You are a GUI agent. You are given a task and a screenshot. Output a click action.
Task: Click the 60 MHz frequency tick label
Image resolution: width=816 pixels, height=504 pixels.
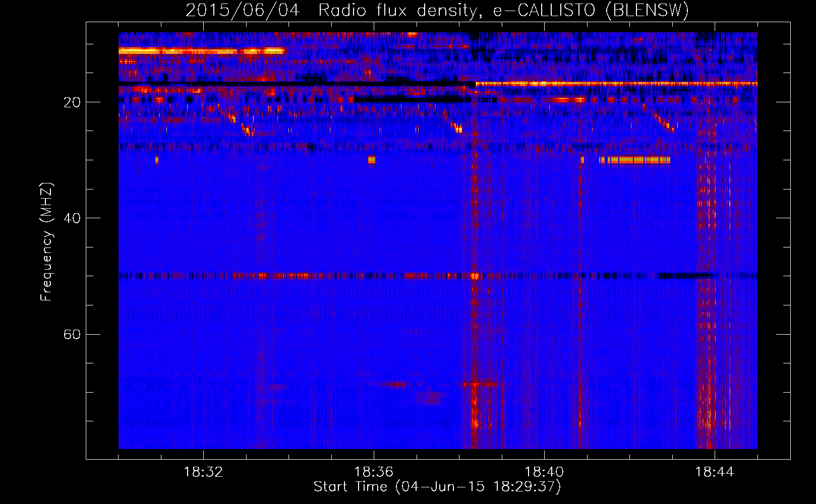(72, 334)
